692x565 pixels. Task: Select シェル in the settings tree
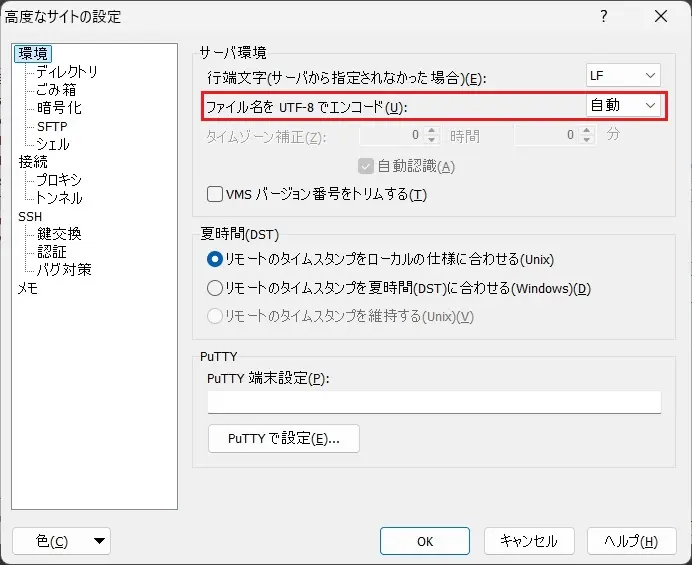(53, 144)
